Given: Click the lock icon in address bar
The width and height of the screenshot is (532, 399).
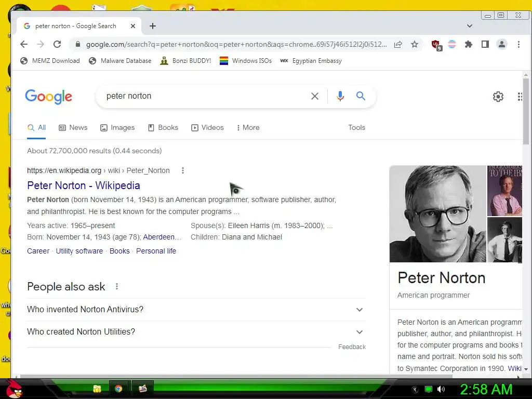Looking at the screenshot, I should (78, 44).
